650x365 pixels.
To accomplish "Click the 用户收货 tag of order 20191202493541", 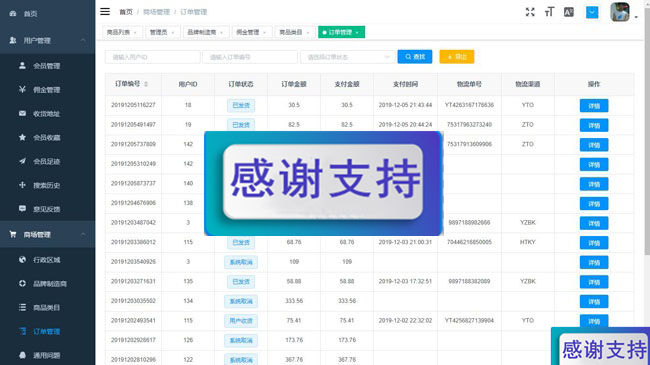I will click(241, 321).
